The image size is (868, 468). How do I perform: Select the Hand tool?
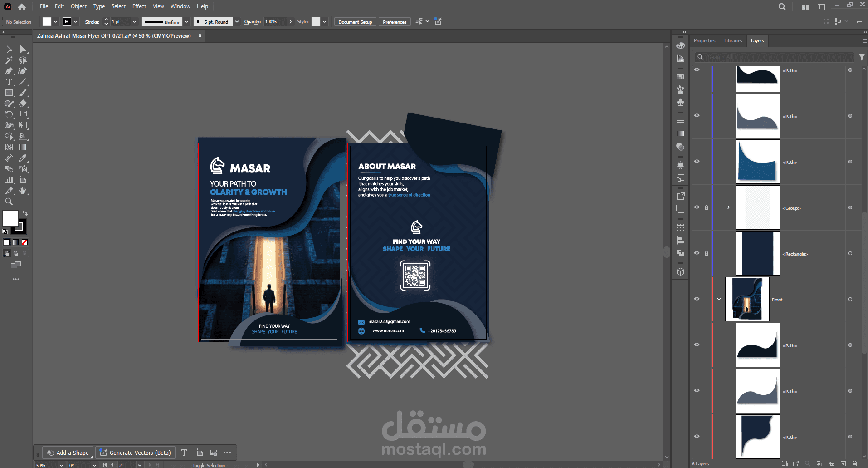click(23, 191)
